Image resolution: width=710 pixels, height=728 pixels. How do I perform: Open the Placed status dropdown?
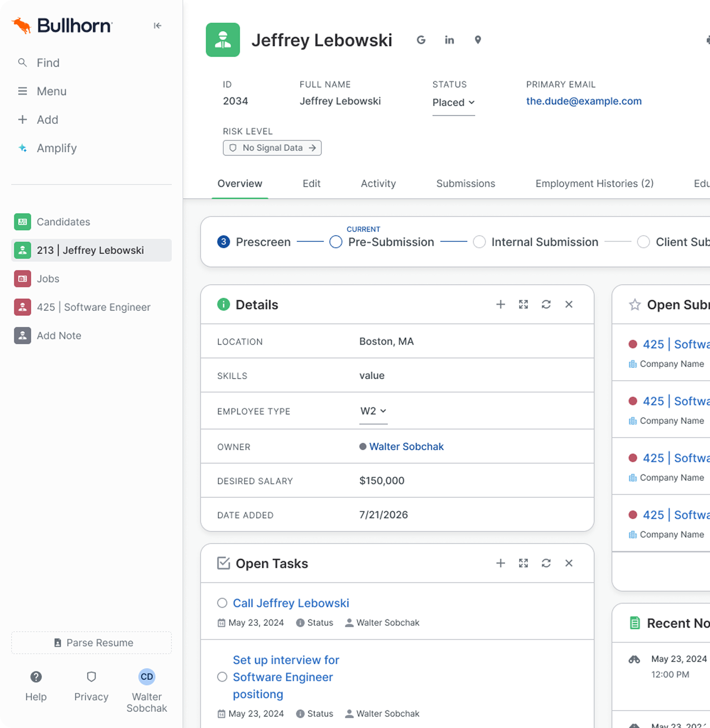pyautogui.click(x=453, y=103)
